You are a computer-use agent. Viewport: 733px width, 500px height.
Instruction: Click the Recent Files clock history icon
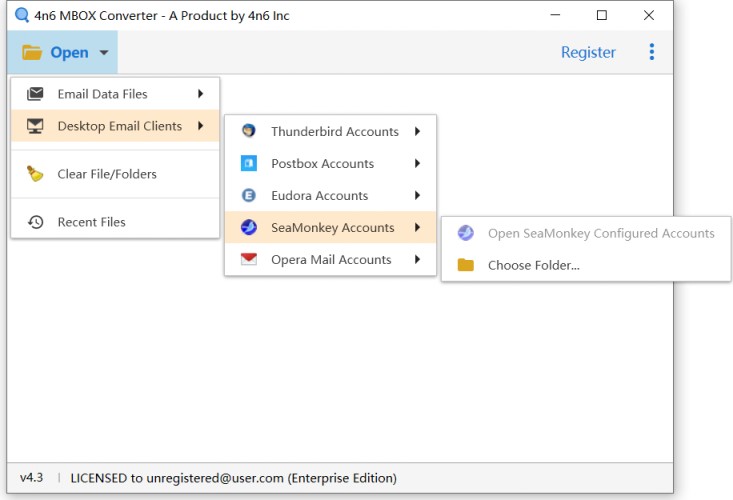point(36,222)
